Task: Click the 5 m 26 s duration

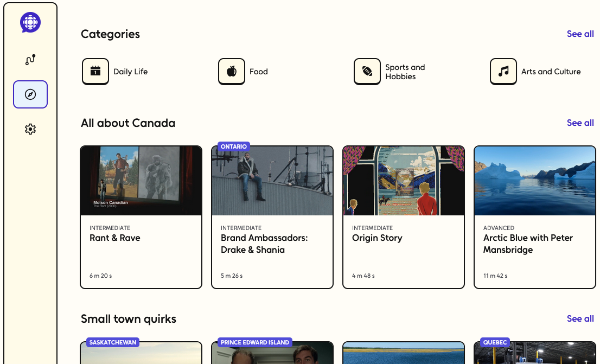Action: click(x=232, y=276)
